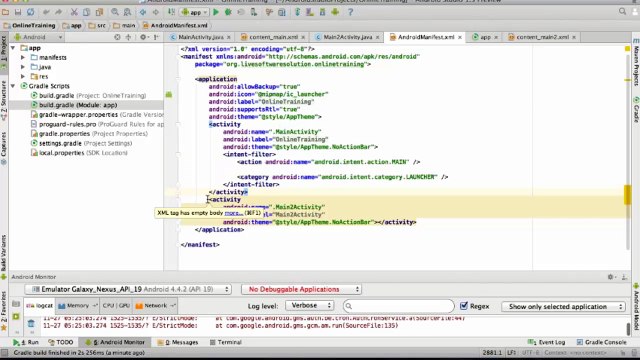640x360 pixels.
Task: Switch to the MainActivity.java tab
Action: click(201, 37)
